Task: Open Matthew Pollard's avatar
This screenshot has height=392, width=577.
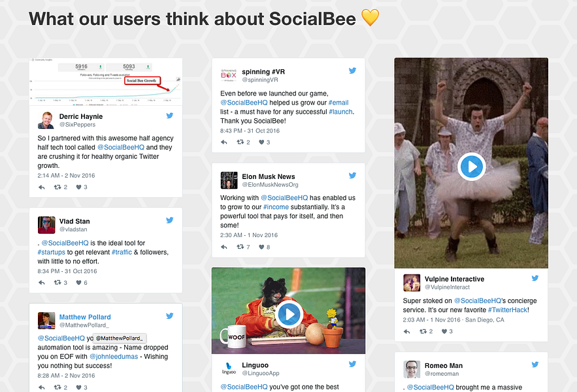Action: (46, 321)
